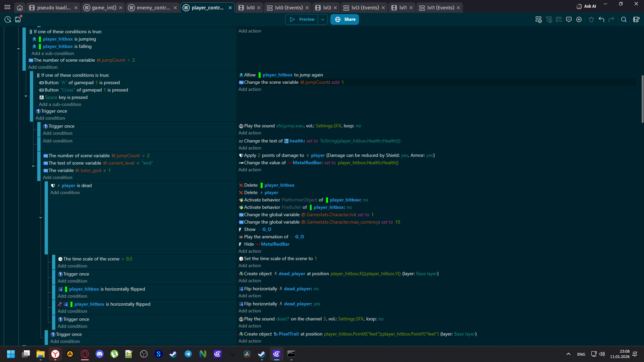Collapse the 'player is dead' event chevron
644x362 pixels.
[x=41, y=218]
